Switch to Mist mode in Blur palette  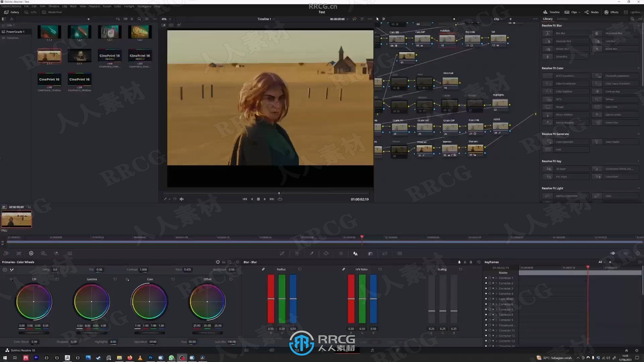coord(471,262)
